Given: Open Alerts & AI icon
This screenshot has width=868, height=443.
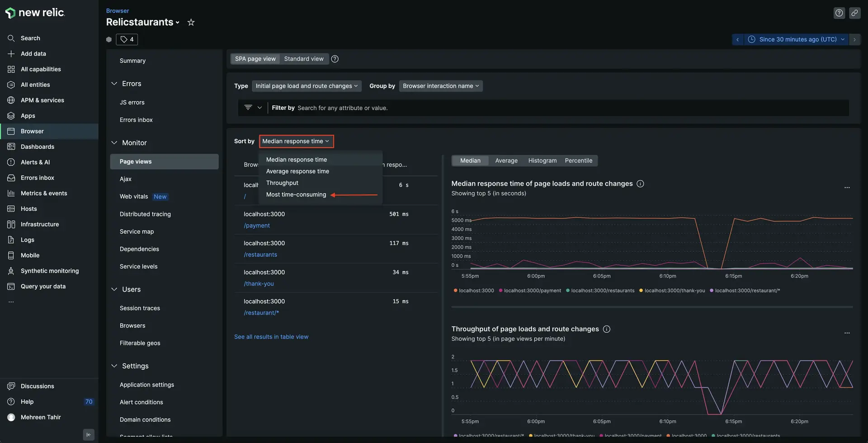Looking at the screenshot, I should [11, 162].
